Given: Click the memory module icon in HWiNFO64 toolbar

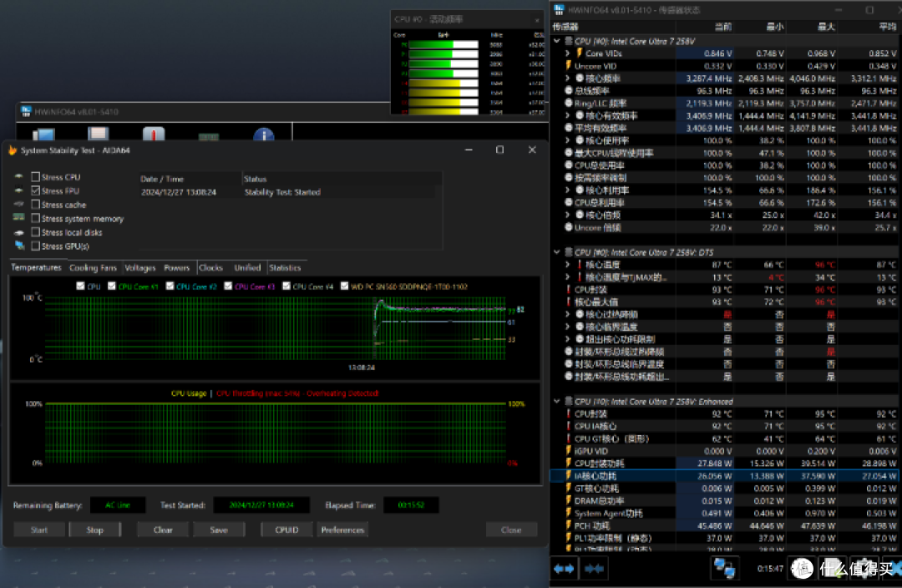Looking at the screenshot, I should pyautogui.click(x=209, y=136).
